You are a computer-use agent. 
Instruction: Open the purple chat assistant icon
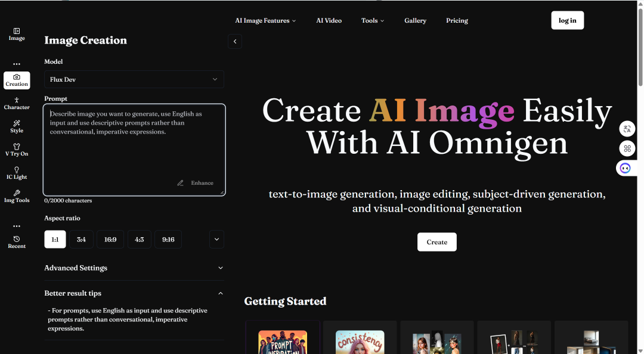pos(625,168)
